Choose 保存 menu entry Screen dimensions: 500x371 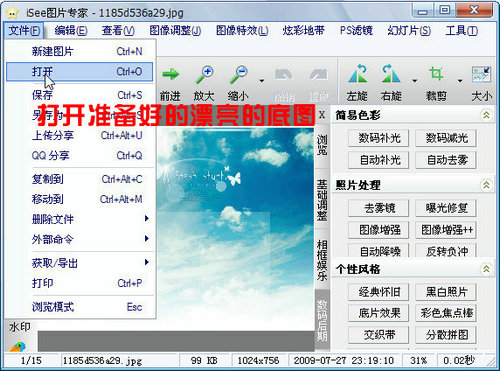(x=80, y=95)
